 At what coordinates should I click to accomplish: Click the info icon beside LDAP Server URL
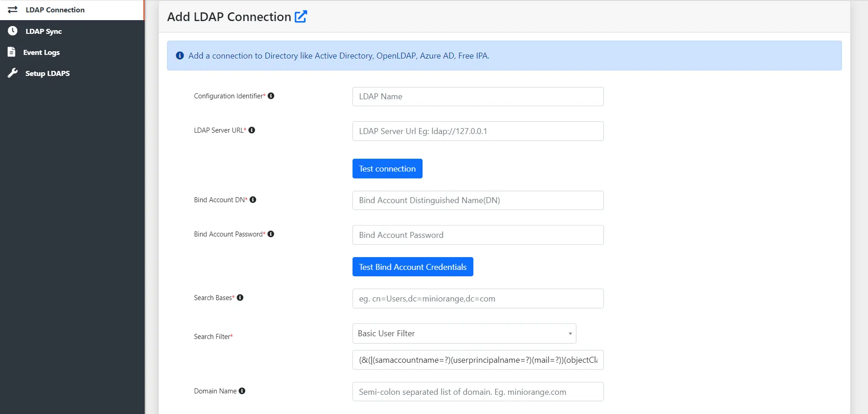(x=252, y=130)
